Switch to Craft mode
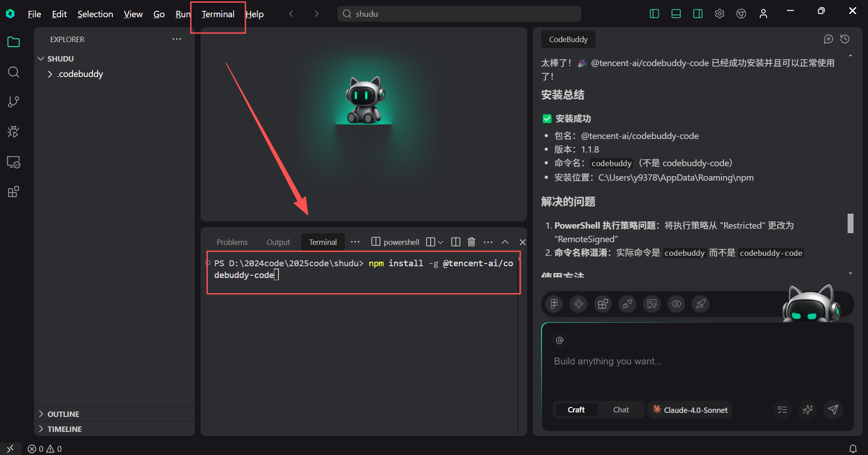868x455 pixels. pos(576,410)
